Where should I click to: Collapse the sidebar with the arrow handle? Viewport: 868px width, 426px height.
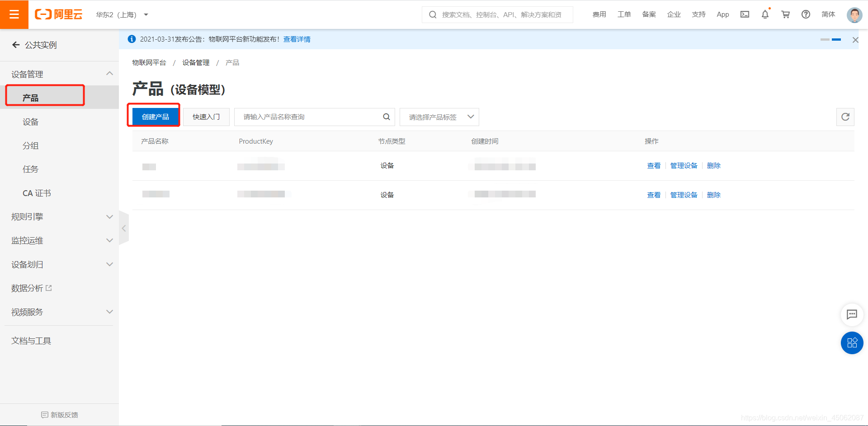click(123, 228)
